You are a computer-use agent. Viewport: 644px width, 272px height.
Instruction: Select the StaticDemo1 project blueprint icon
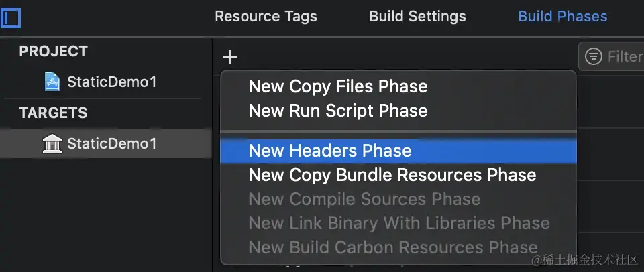pyautogui.click(x=52, y=82)
